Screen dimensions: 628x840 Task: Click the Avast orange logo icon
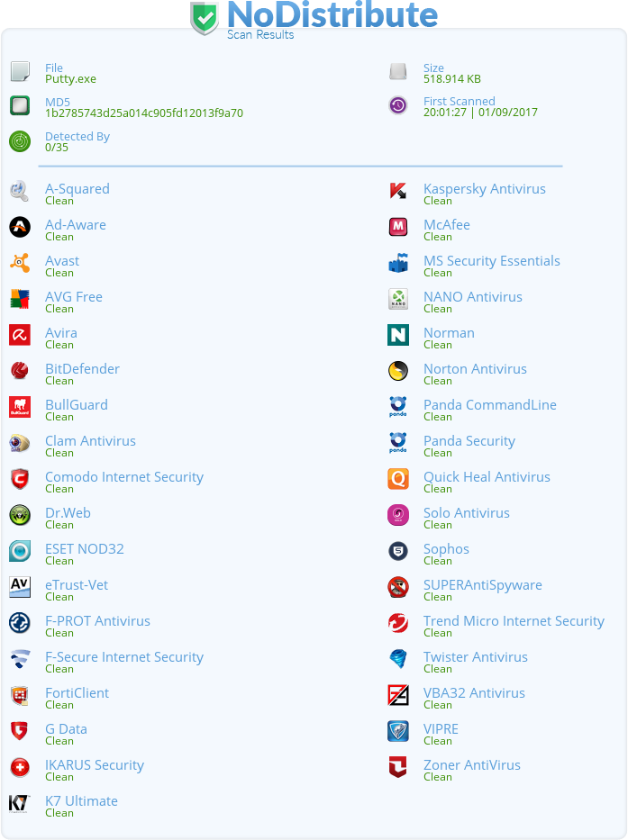(x=20, y=263)
